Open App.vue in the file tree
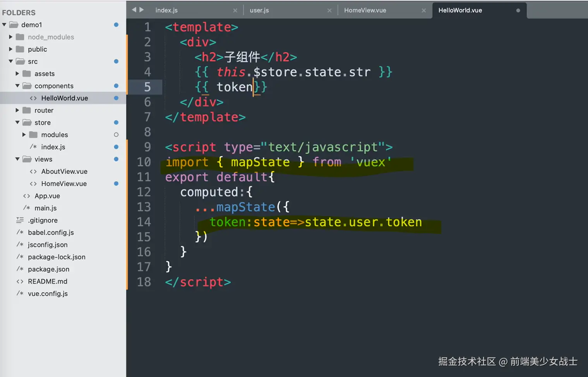This screenshot has width=588, height=377. tap(47, 196)
